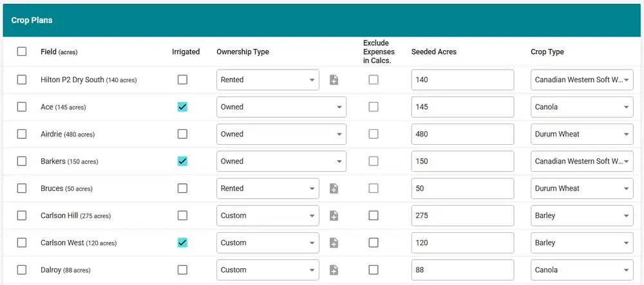Select the Carlson Hill row checkbox

point(22,216)
